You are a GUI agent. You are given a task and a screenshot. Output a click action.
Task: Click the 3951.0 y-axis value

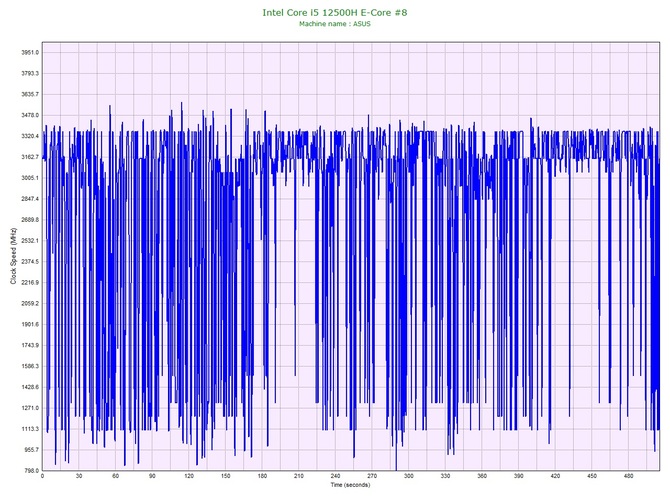pyautogui.click(x=30, y=53)
